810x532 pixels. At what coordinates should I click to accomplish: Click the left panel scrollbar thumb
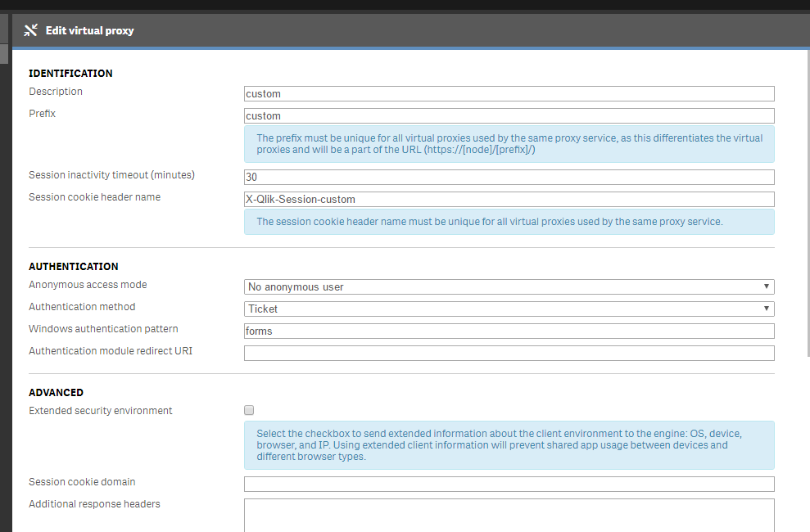[4, 54]
